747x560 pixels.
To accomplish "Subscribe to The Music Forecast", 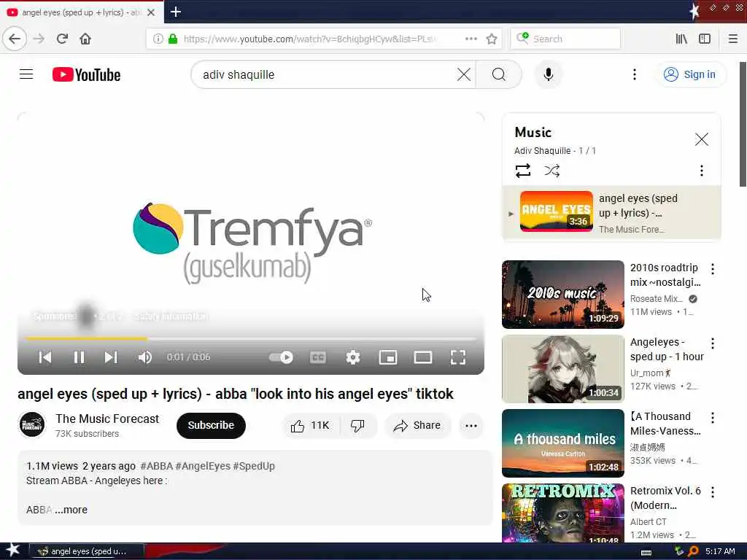I will coord(211,425).
